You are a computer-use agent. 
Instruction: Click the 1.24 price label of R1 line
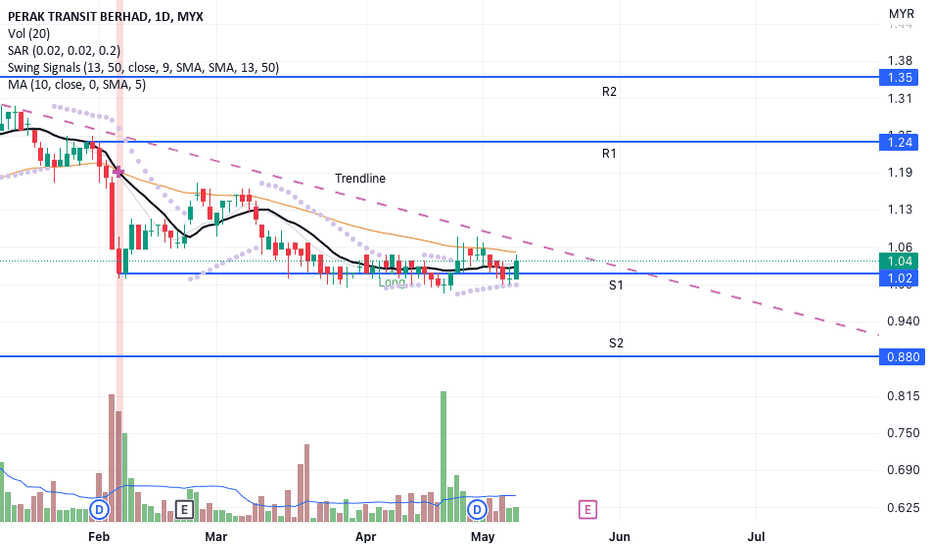pyautogui.click(x=899, y=142)
